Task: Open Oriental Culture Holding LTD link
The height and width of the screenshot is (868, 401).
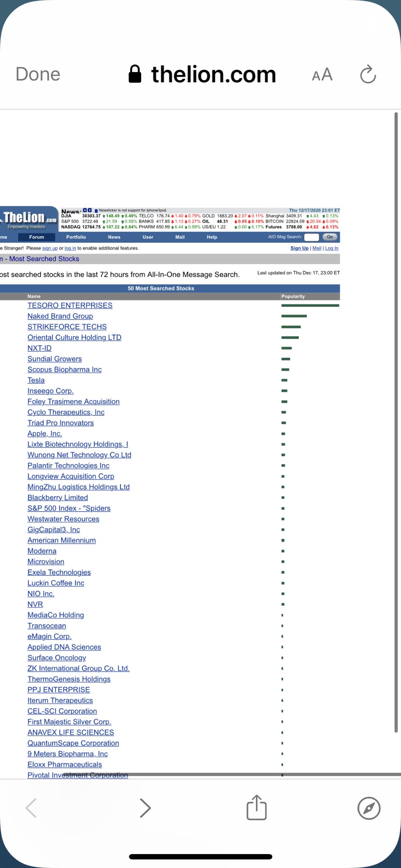Action: [74, 337]
